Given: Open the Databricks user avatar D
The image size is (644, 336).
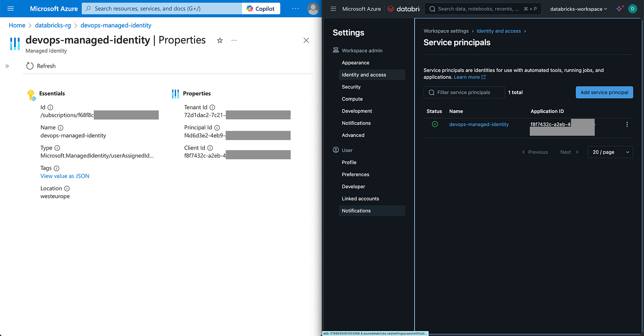Looking at the screenshot, I should pos(632,9).
